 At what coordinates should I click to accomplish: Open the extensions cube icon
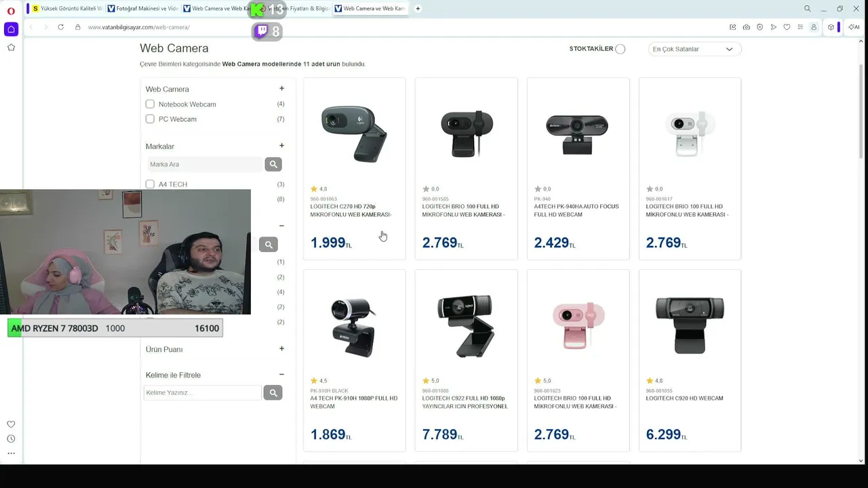pyautogui.click(x=831, y=27)
